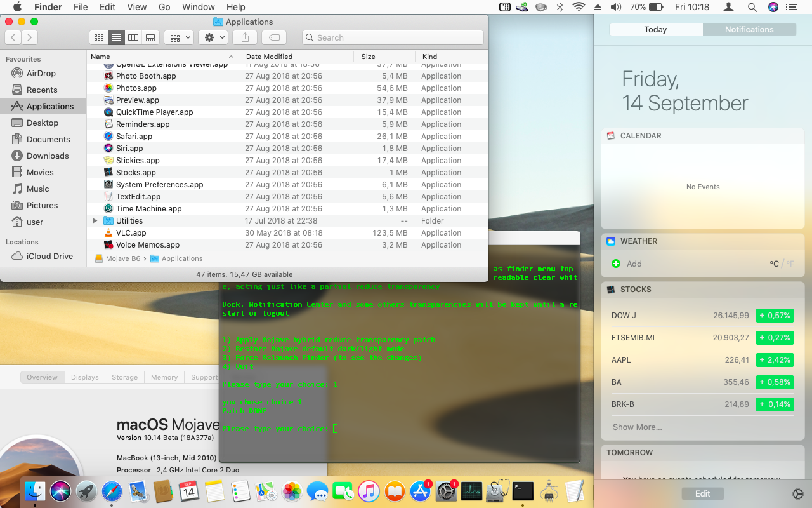Select °C in the Weather widget
The height and width of the screenshot is (508, 812).
[774, 264]
